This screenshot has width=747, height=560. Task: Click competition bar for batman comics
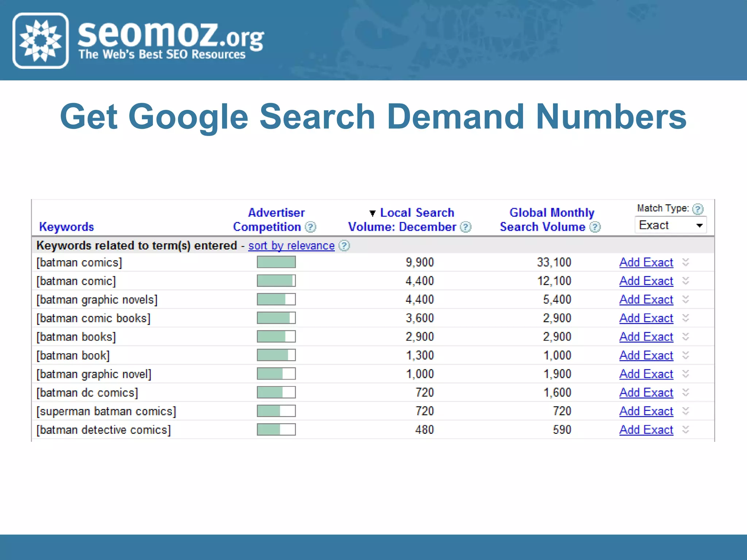[276, 262]
